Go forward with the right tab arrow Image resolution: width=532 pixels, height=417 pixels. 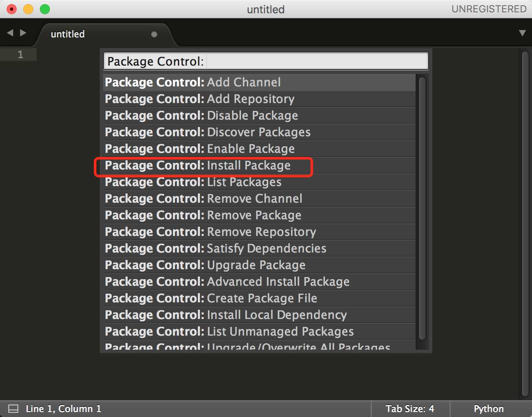(x=23, y=32)
